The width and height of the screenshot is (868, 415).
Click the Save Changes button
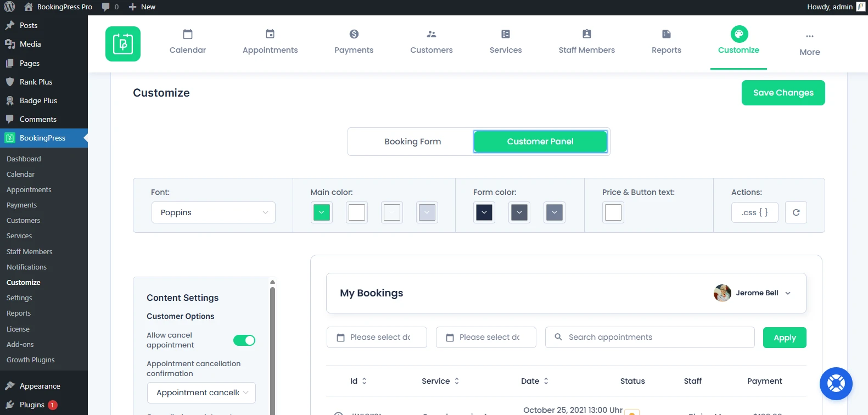[x=783, y=93]
